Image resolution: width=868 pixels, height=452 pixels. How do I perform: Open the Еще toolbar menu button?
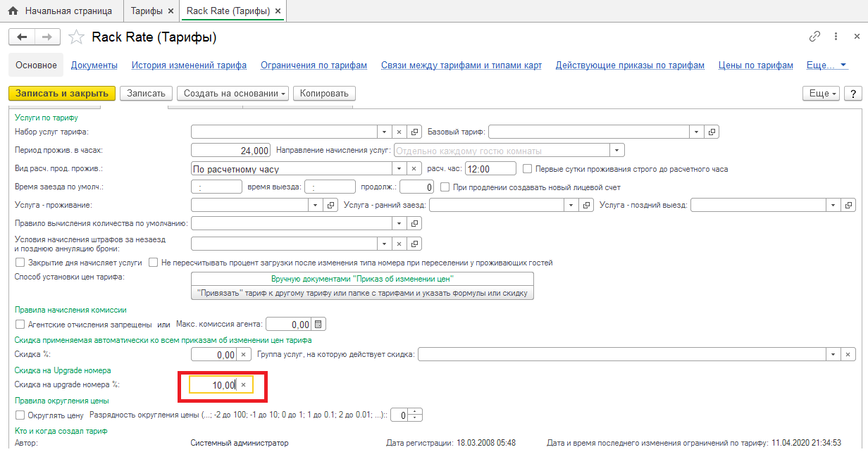coord(821,94)
